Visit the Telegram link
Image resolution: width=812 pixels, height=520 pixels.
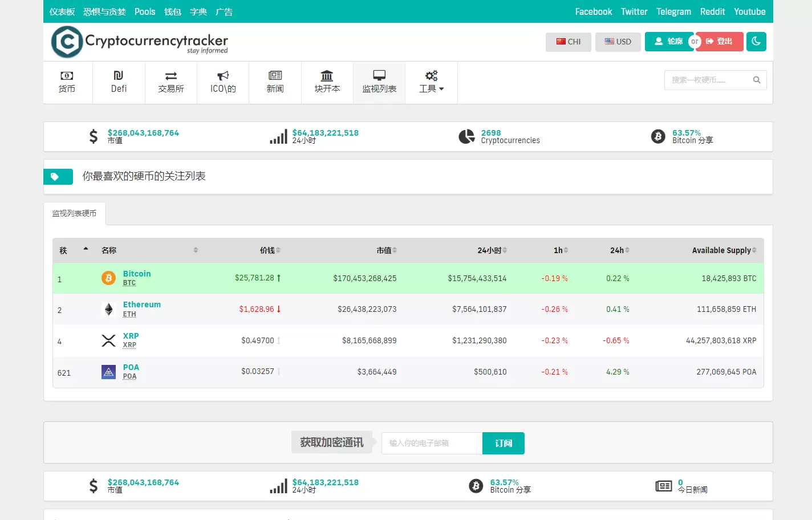[x=673, y=11]
